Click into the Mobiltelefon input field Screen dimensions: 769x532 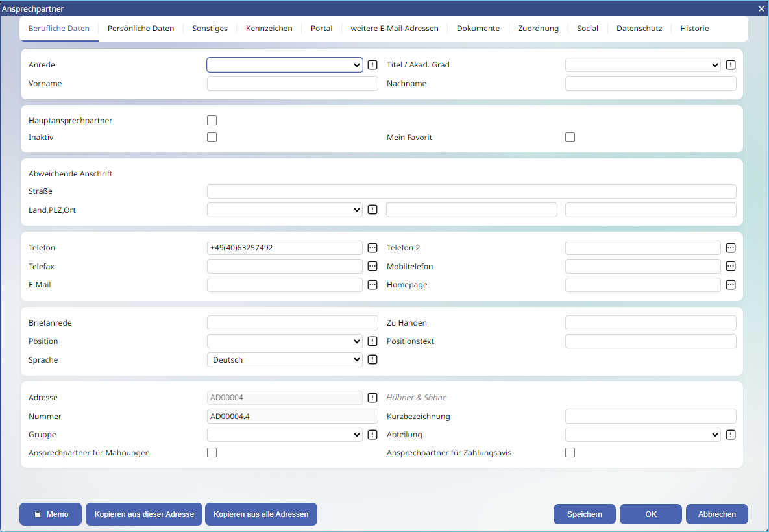pos(643,266)
